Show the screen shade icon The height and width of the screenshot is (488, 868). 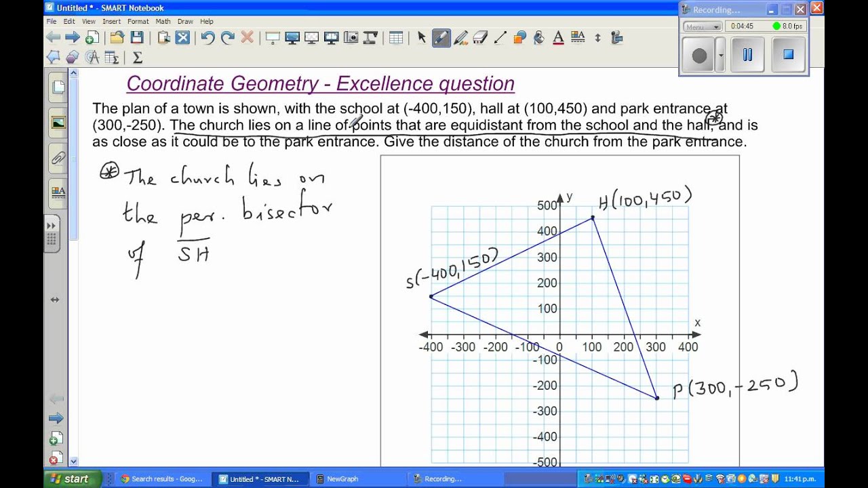coord(273,37)
